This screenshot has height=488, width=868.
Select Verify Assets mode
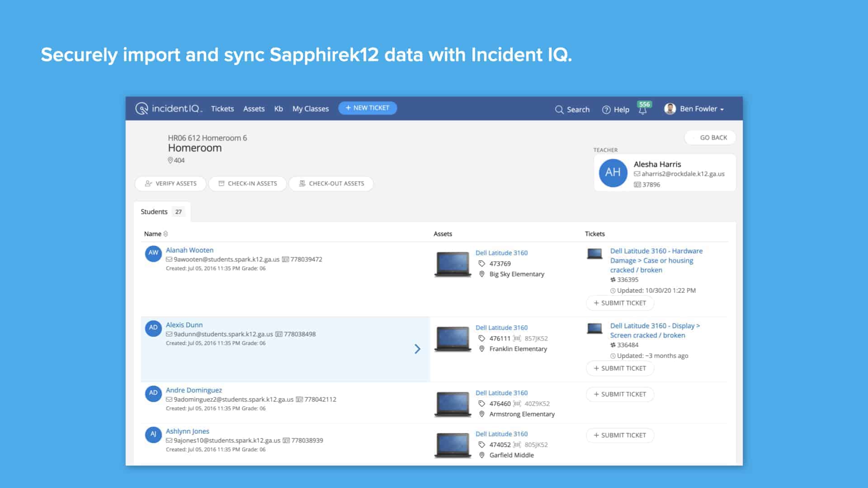point(170,183)
